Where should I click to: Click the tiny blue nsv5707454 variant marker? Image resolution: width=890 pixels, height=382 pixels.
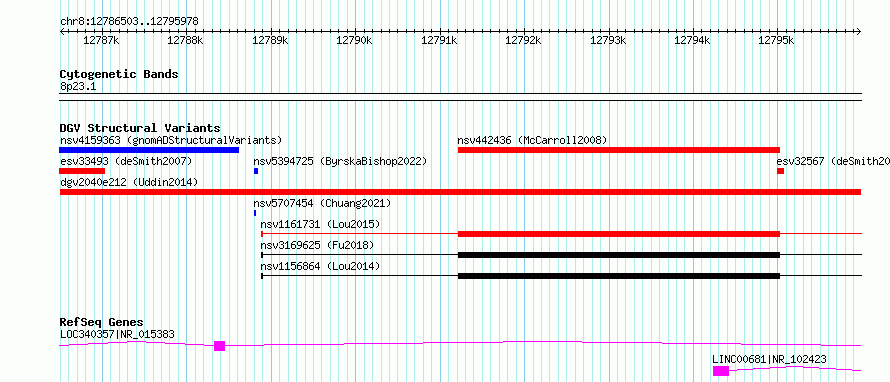(255, 213)
